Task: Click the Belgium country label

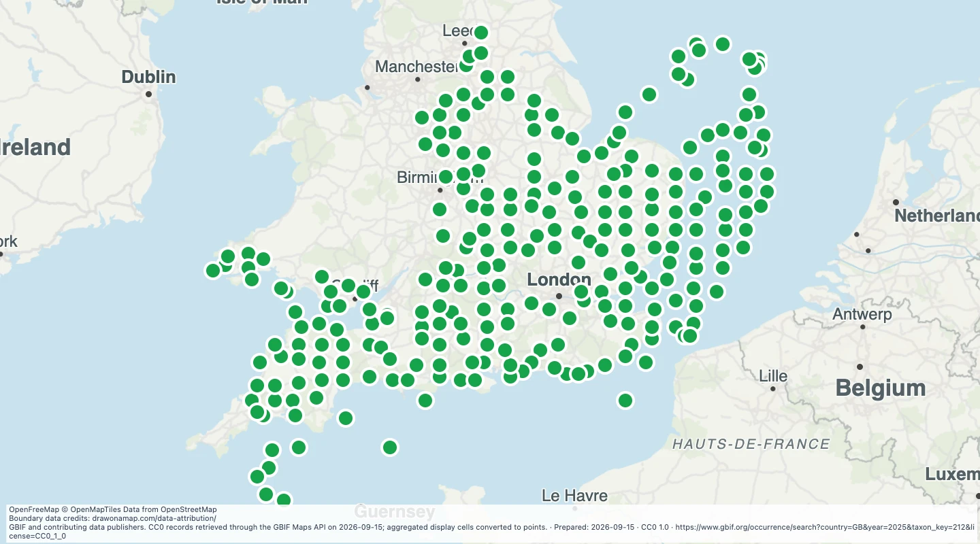Action: [x=881, y=388]
